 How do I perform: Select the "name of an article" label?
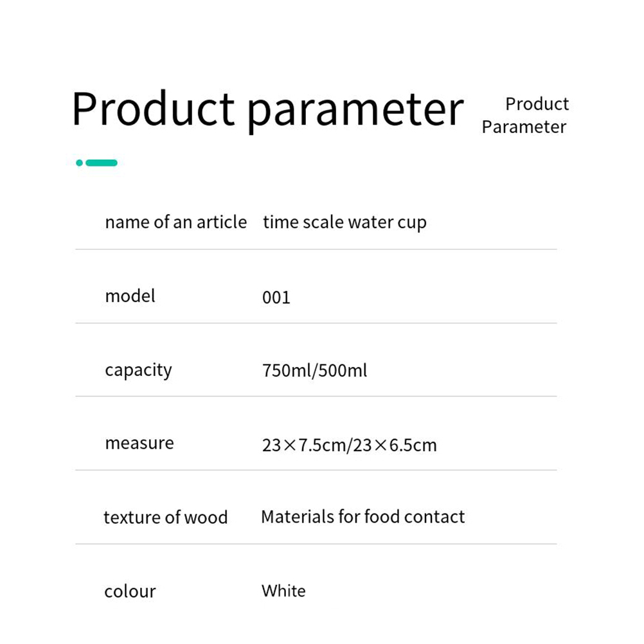point(175,222)
